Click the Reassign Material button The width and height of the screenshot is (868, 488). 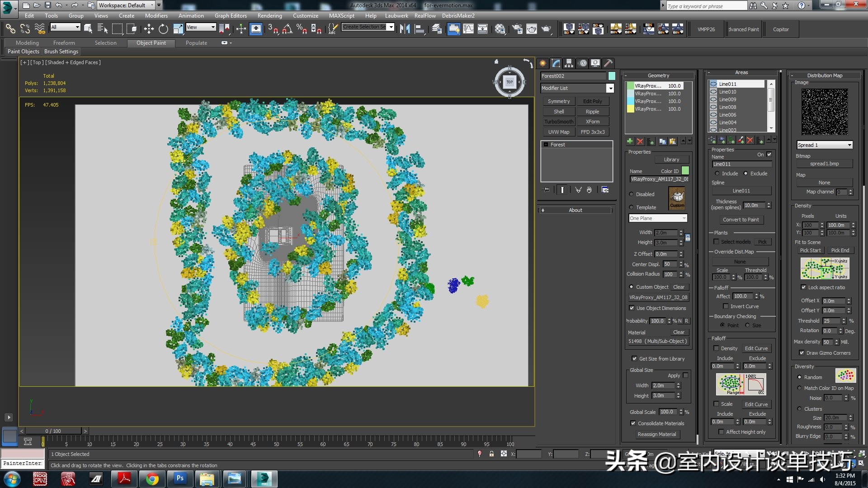(657, 434)
